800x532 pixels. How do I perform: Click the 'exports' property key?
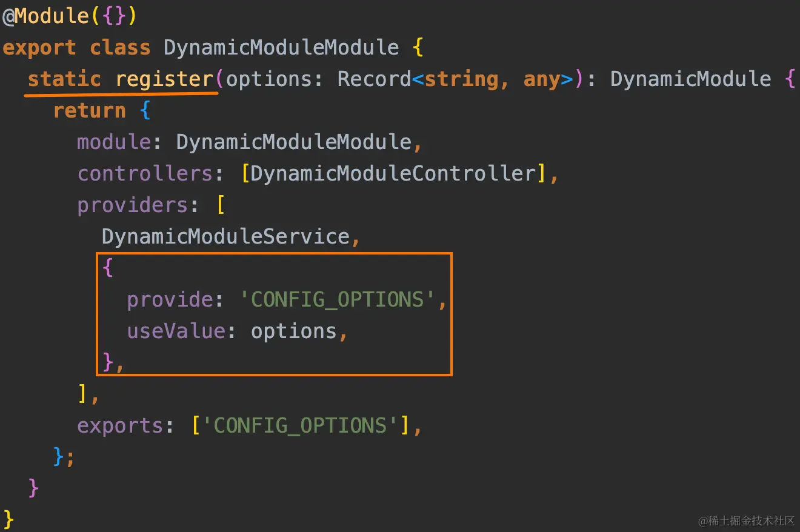click(120, 426)
